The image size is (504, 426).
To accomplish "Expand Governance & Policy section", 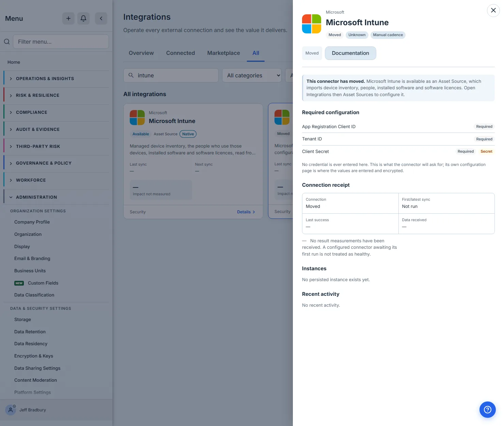I will [57, 163].
